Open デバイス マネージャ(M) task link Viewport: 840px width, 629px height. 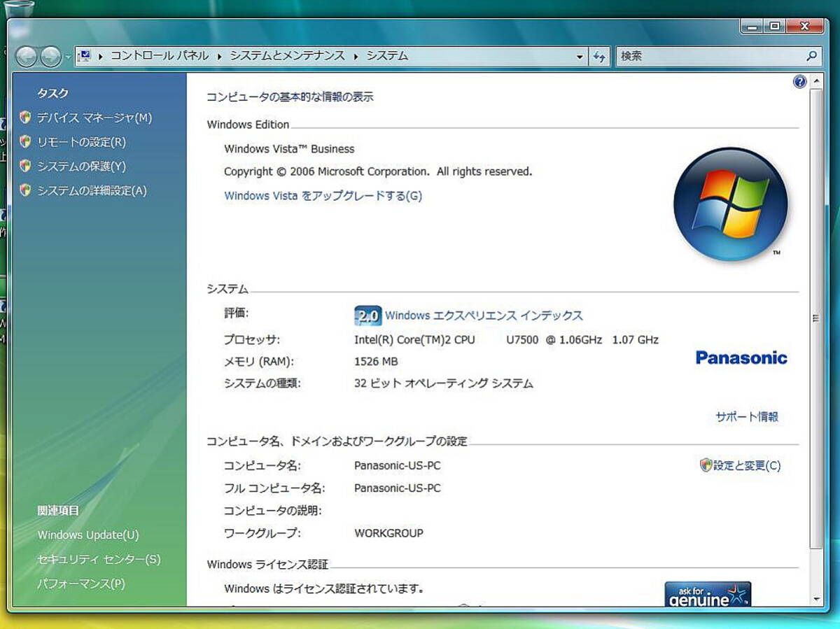click(x=94, y=118)
